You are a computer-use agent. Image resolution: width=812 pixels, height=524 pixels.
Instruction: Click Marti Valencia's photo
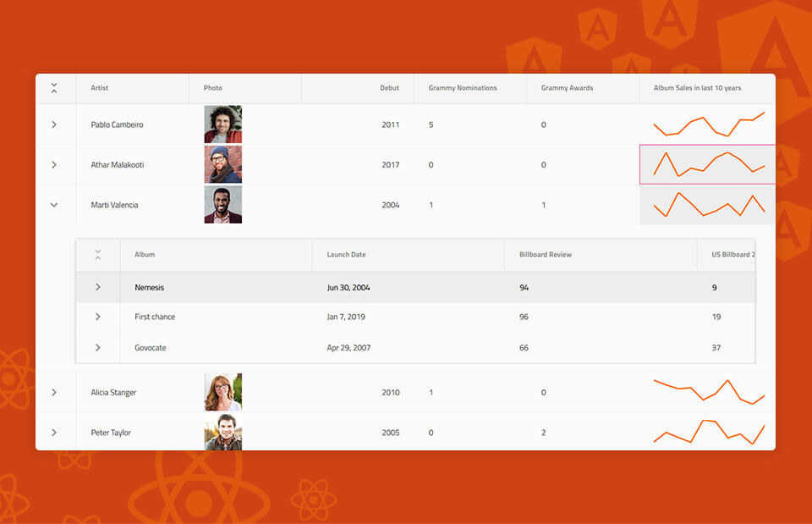222,204
